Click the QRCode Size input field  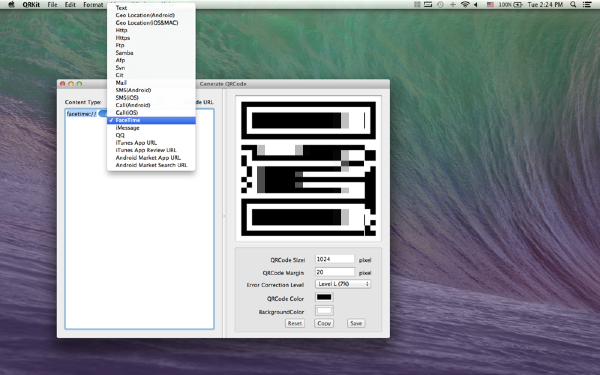click(x=334, y=259)
